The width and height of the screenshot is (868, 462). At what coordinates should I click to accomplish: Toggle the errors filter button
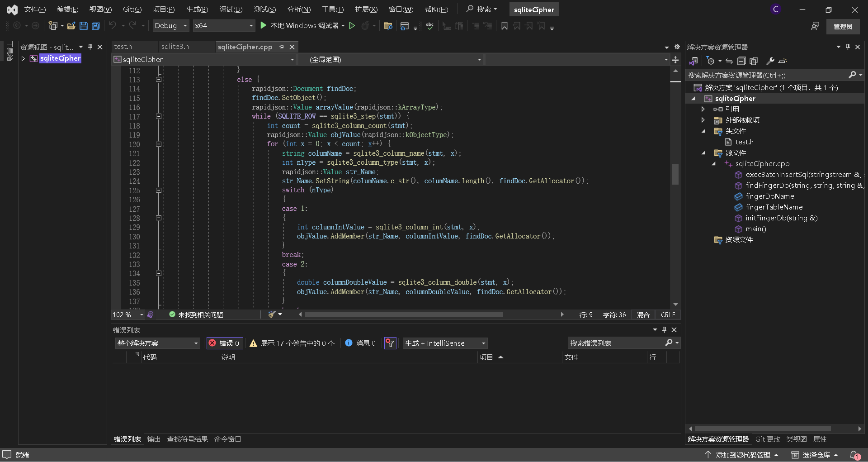tap(224, 343)
